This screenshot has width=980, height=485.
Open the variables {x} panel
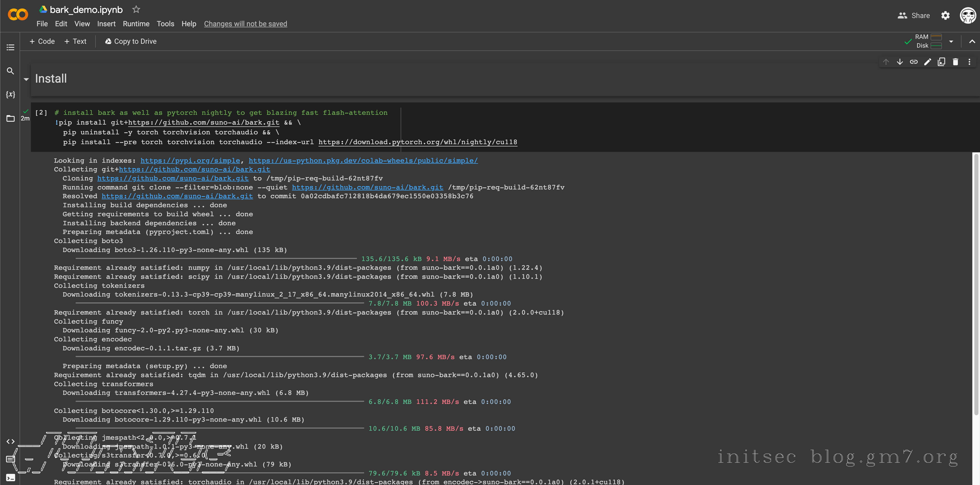click(10, 94)
